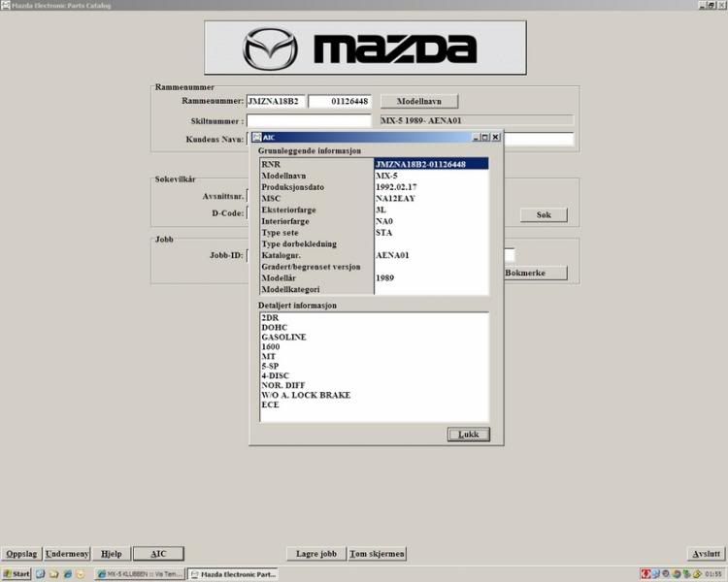The height and width of the screenshot is (582, 728).
Task: Select 2DR in detailed information list
Action: point(270,318)
